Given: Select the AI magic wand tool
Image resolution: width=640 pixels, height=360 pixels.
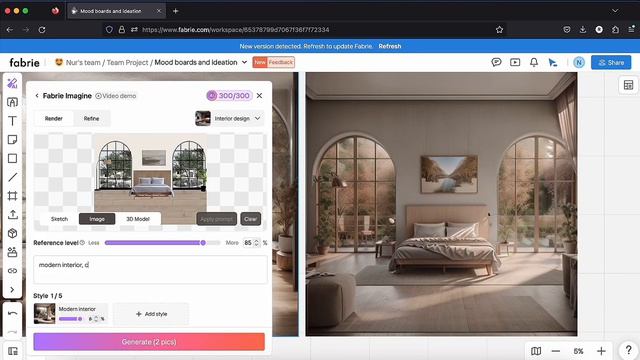Looking at the screenshot, I should (12, 83).
